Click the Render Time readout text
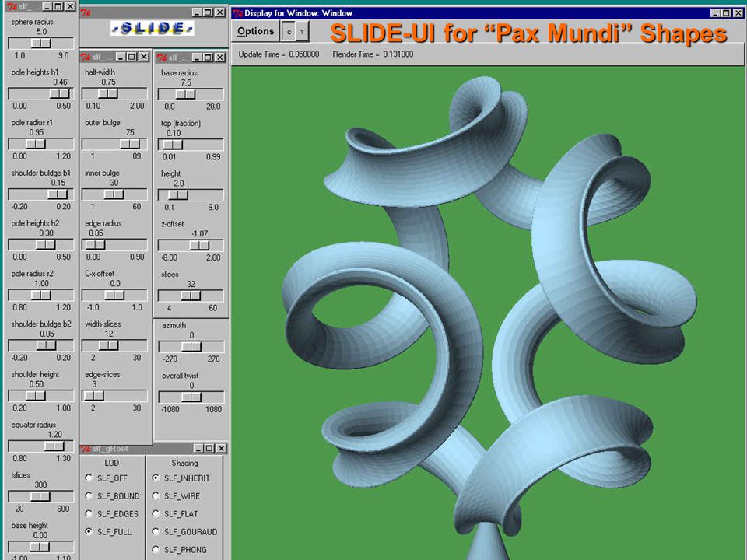Screen dimensions: 747x560 pos(373,54)
